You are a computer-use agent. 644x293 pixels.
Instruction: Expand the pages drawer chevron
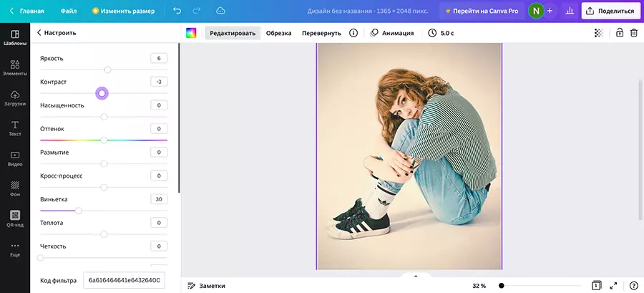415,275
